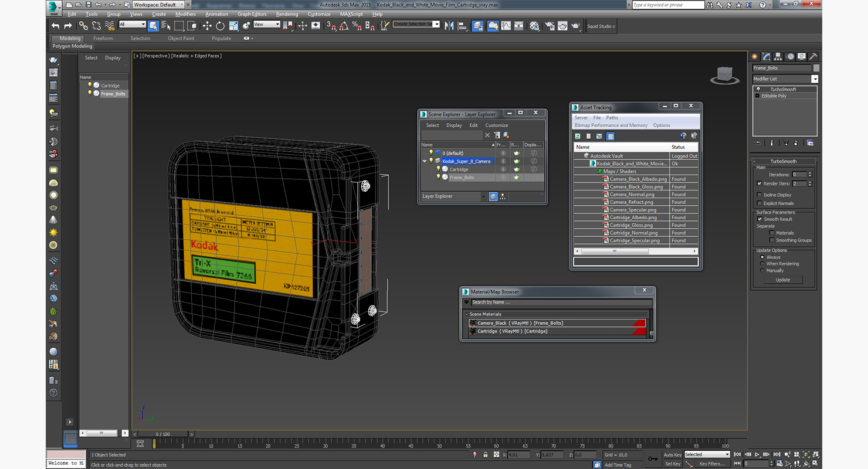The image size is (868, 469).
Task: Open the Utilities hammer panel tab
Action: [x=813, y=57]
